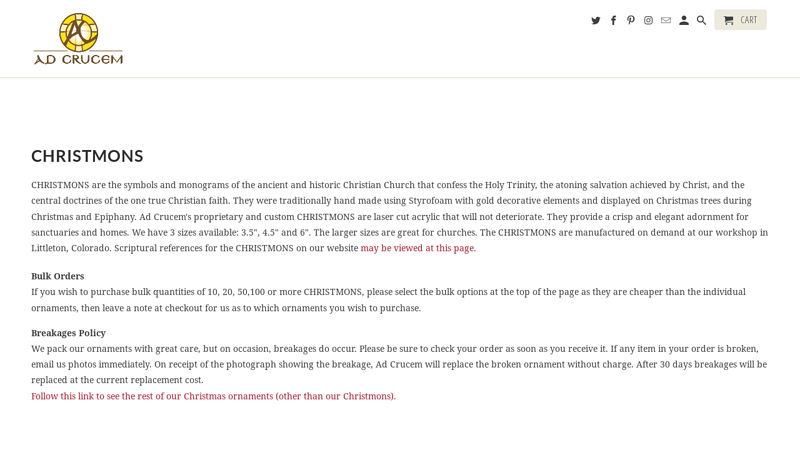Click the Ad Crucem stained-glass logo emblem

click(78, 31)
